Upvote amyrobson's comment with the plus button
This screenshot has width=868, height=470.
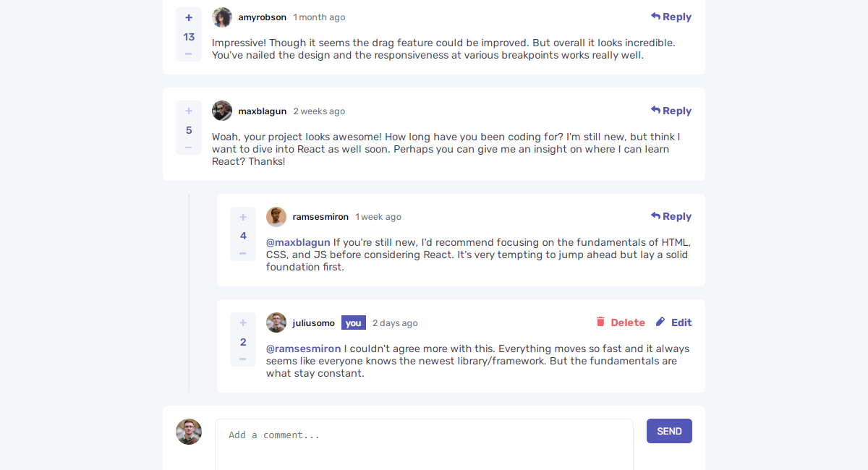point(189,17)
